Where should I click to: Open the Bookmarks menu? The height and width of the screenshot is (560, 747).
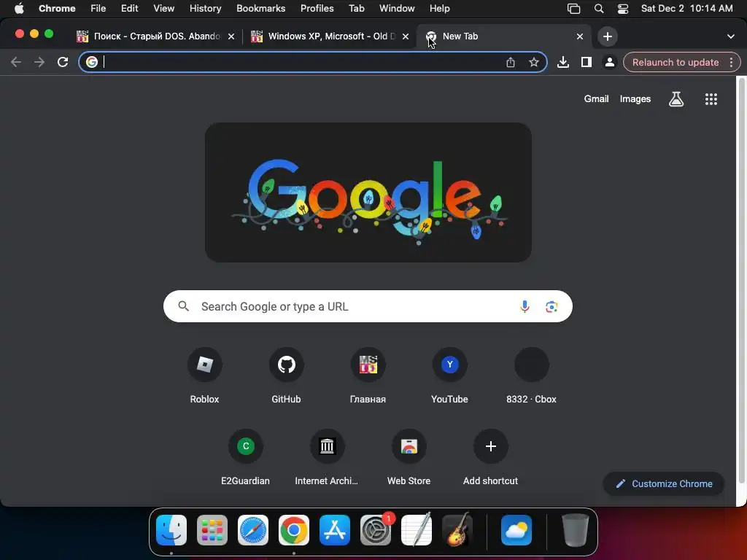tap(260, 9)
